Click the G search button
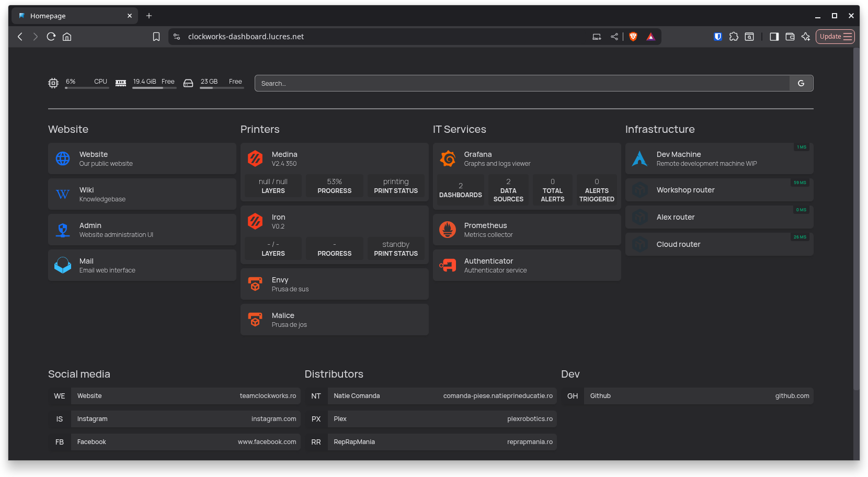This screenshot has width=868, height=477. (801, 83)
